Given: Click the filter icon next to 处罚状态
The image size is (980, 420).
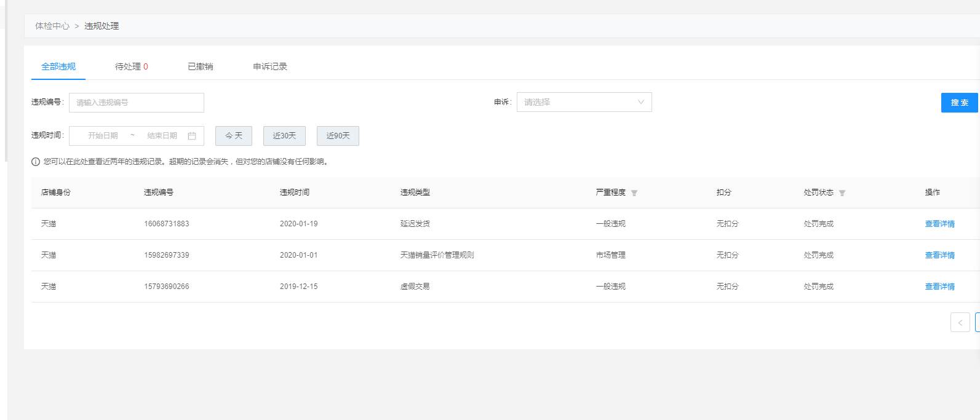Looking at the screenshot, I should pyautogui.click(x=842, y=193).
